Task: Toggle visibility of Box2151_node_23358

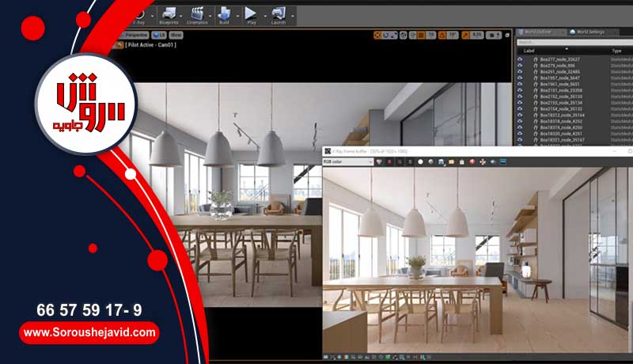Action: pyautogui.click(x=520, y=91)
